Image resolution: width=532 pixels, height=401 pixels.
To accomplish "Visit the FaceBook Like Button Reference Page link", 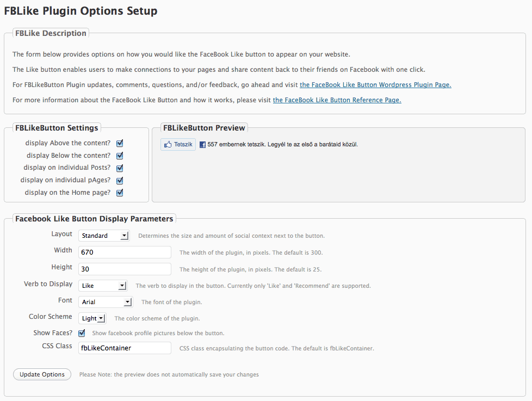I will [x=337, y=100].
